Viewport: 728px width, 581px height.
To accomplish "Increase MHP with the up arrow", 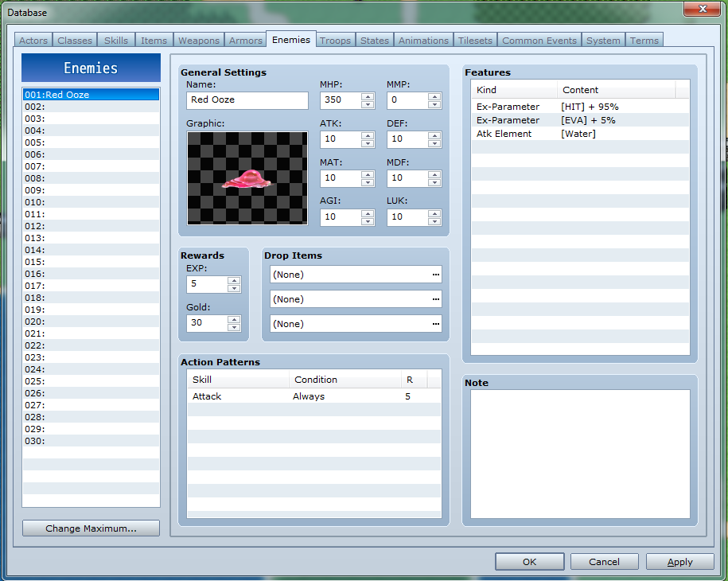I will [368, 96].
